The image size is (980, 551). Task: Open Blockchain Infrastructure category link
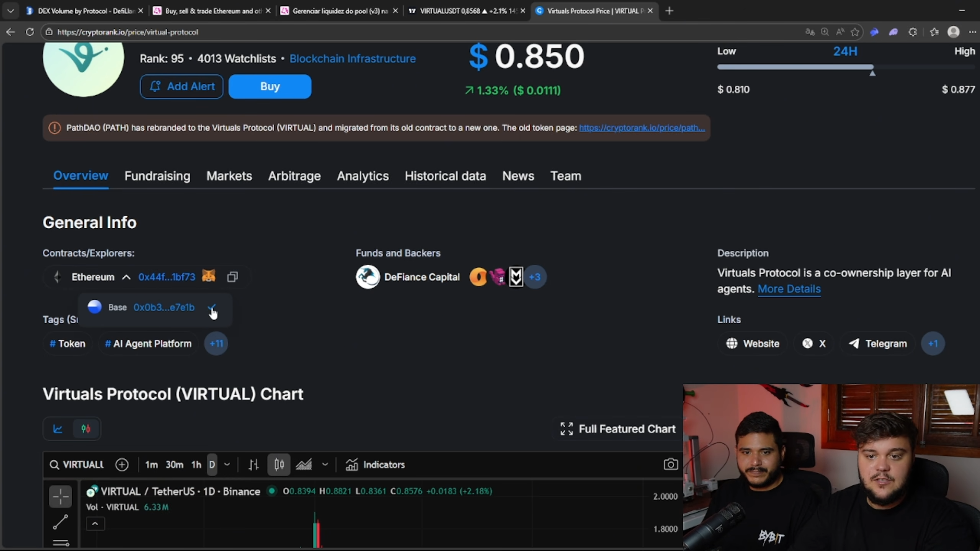(353, 59)
